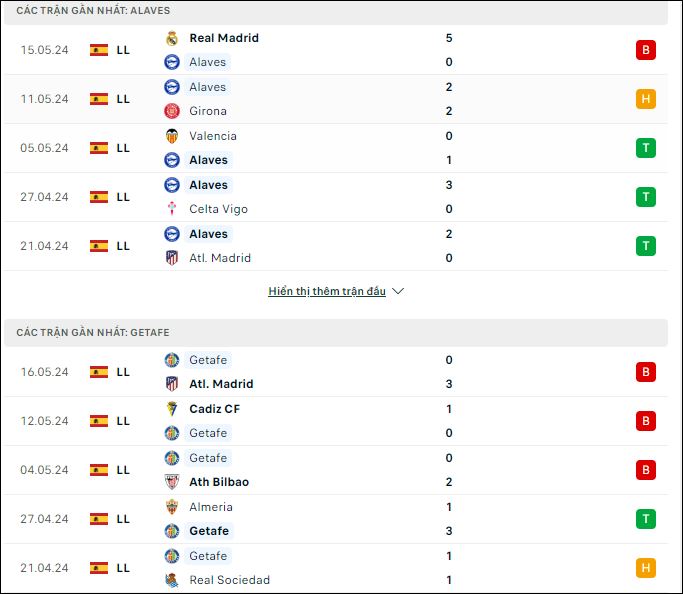This screenshot has width=683, height=594.
Task: Click the LL league label on 16.05.24 row
Action: click(123, 372)
